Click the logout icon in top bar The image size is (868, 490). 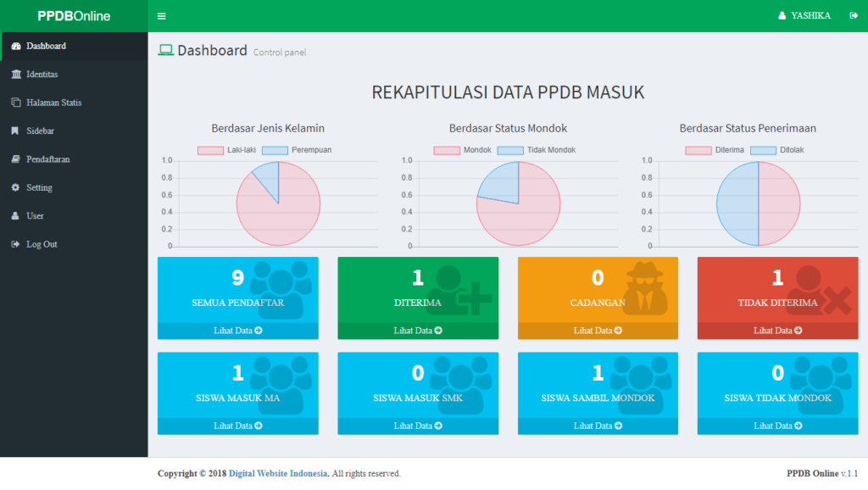[853, 14]
